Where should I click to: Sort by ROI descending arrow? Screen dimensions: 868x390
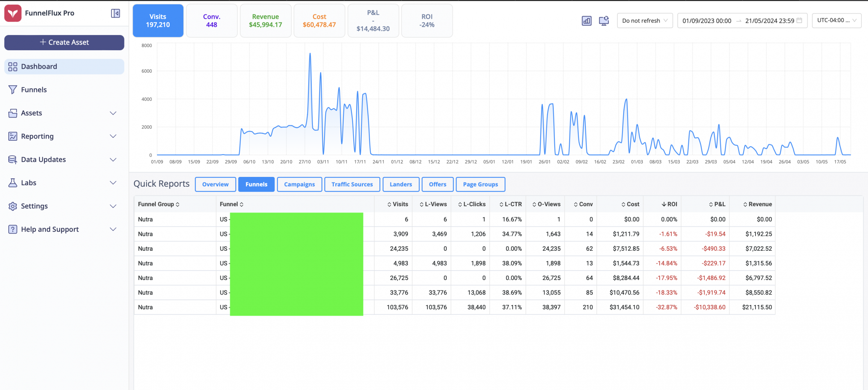click(664, 204)
